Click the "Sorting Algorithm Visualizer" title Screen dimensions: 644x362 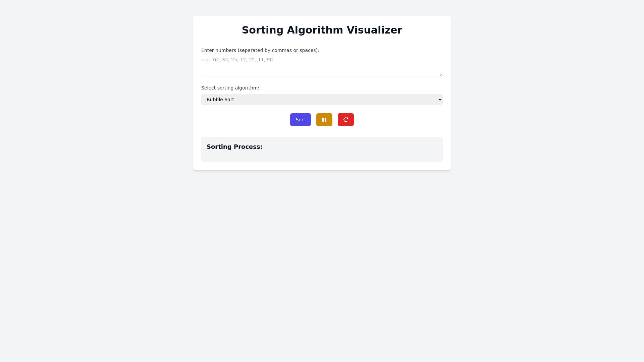pos(322,30)
